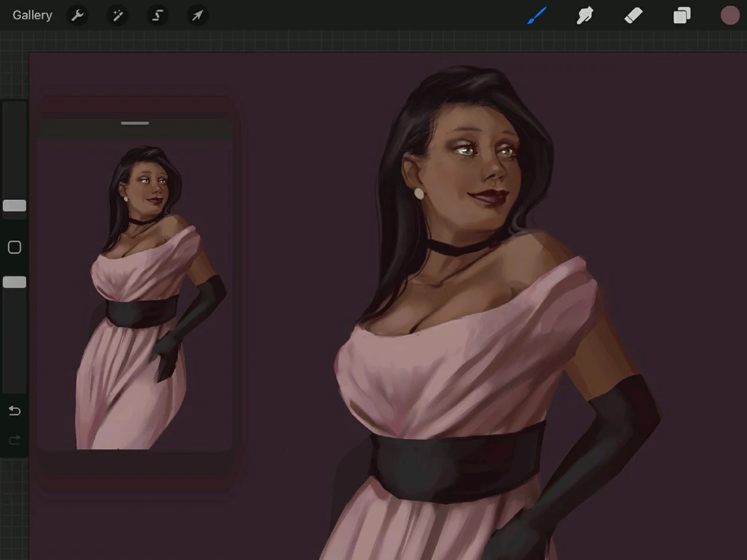Tap the Redo arrow in sidebar
Screen dimensions: 747x560
pos(14,441)
